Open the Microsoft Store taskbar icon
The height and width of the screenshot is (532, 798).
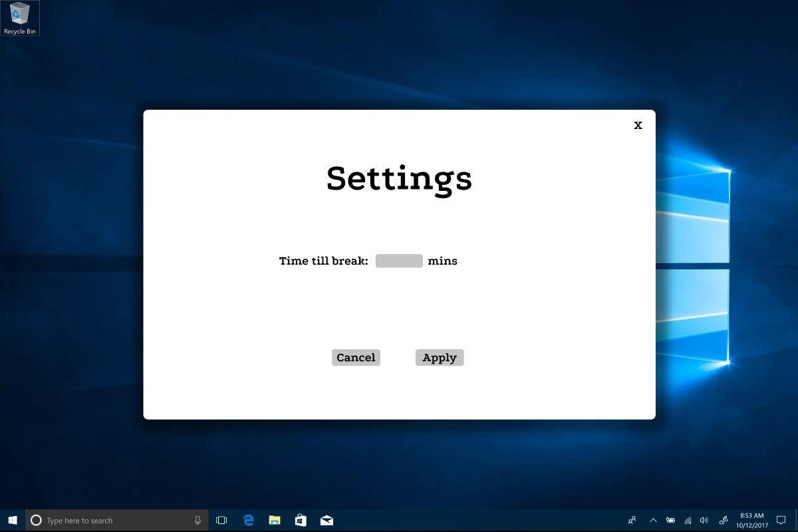click(x=301, y=521)
